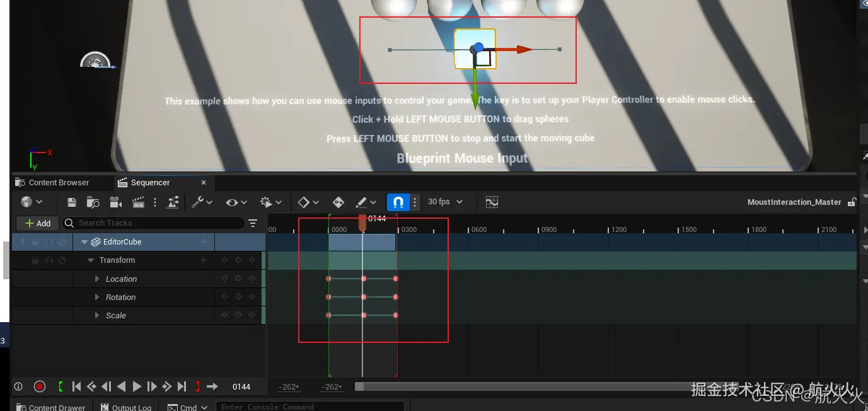Image resolution: width=868 pixels, height=411 pixels.
Task: Toggle mute icon on Transform row
Action: [62, 260]
